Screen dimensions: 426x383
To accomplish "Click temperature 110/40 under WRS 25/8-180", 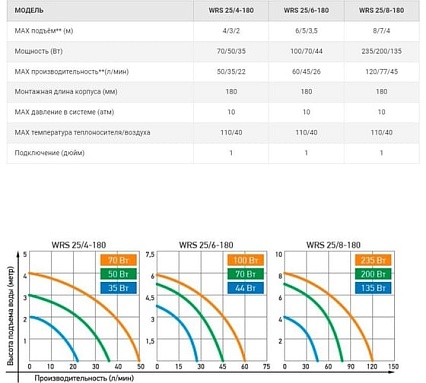I will [381, 132].
